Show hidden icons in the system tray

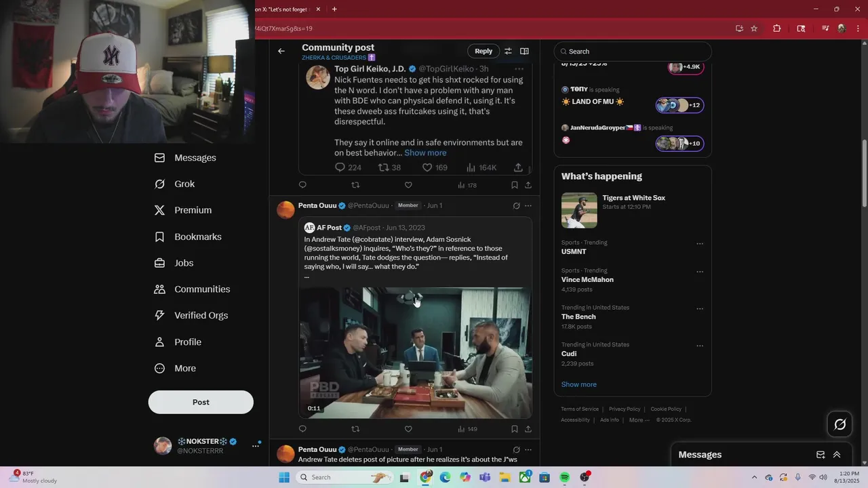[x=754, y=477]
